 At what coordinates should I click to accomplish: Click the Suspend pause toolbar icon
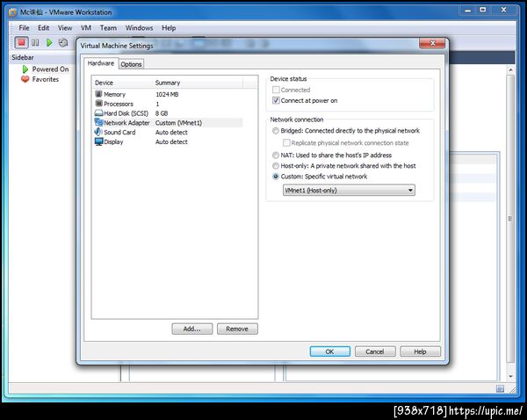pos(35,43)
